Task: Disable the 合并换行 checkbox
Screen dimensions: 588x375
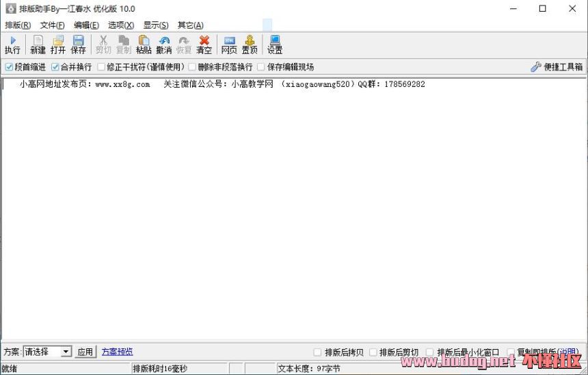Action: 55,67
